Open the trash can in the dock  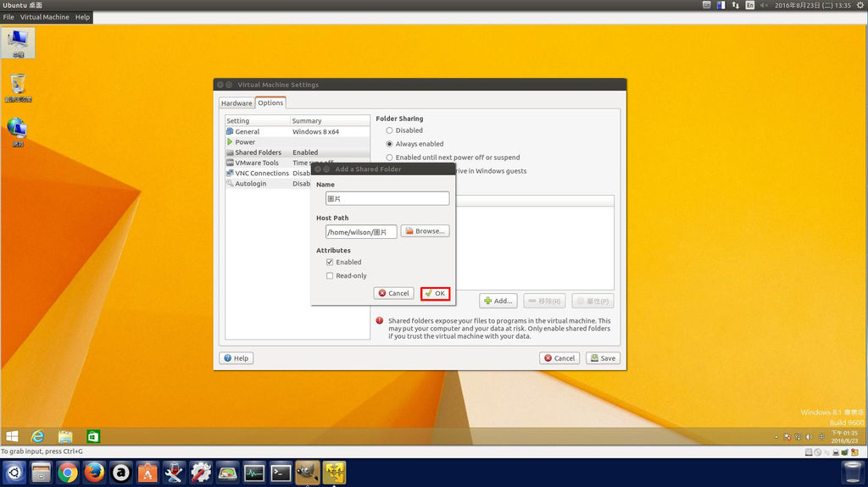click(x=852, y=473)
